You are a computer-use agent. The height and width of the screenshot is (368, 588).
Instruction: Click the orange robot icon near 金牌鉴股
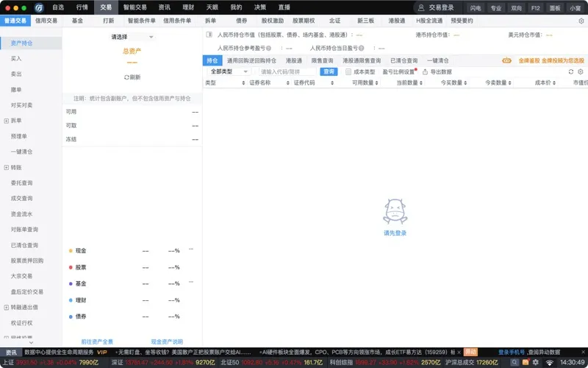(506, 60)
